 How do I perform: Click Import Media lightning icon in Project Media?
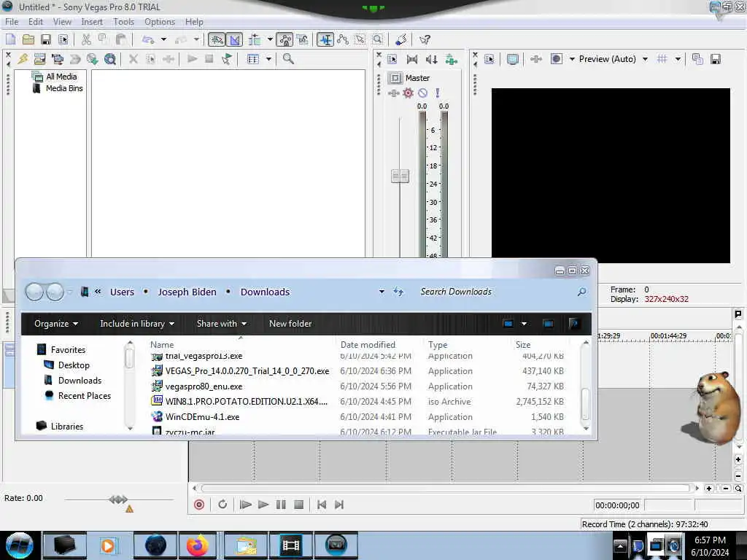coord(23,59)
